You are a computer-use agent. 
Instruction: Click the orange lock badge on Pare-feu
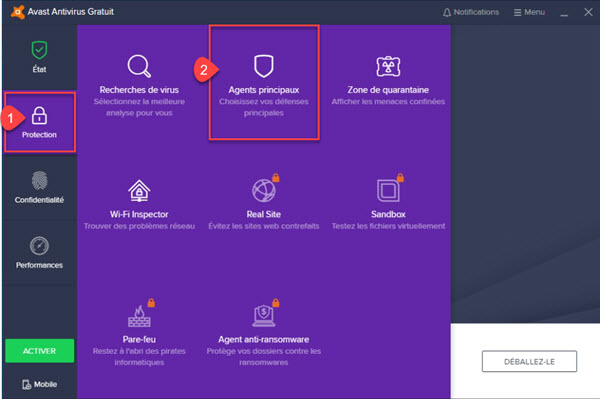[x=151, y=303]
